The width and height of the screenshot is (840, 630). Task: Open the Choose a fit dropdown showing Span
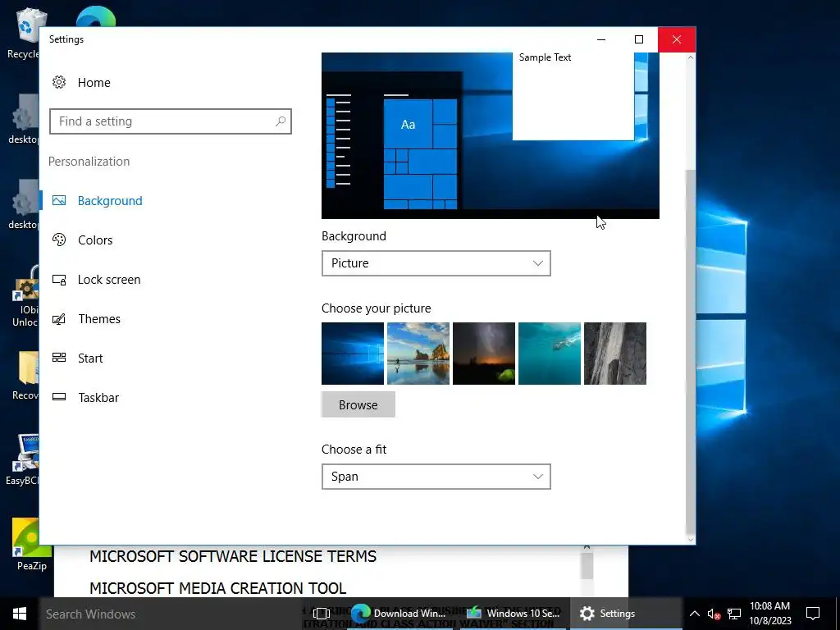coord(436,477)
